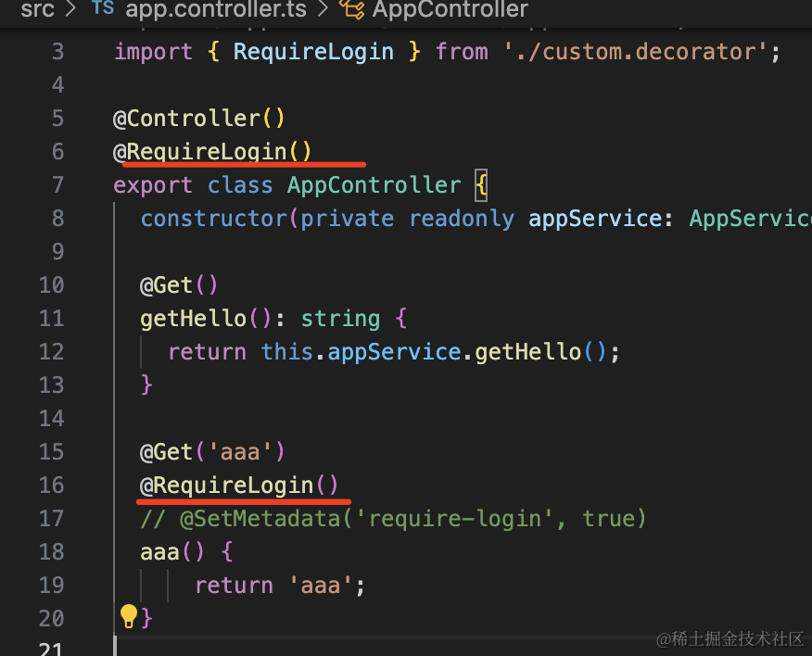Click @RequireLogin() decorator above aaa method
Viewport: 812px width, 656px height.
coord(239,485)
